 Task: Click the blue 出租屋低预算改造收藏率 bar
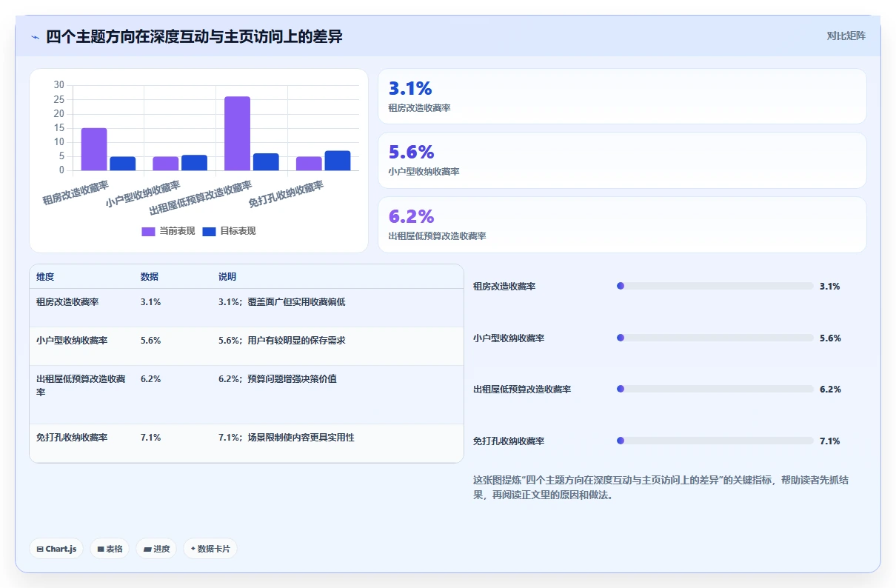coord(266,161)
